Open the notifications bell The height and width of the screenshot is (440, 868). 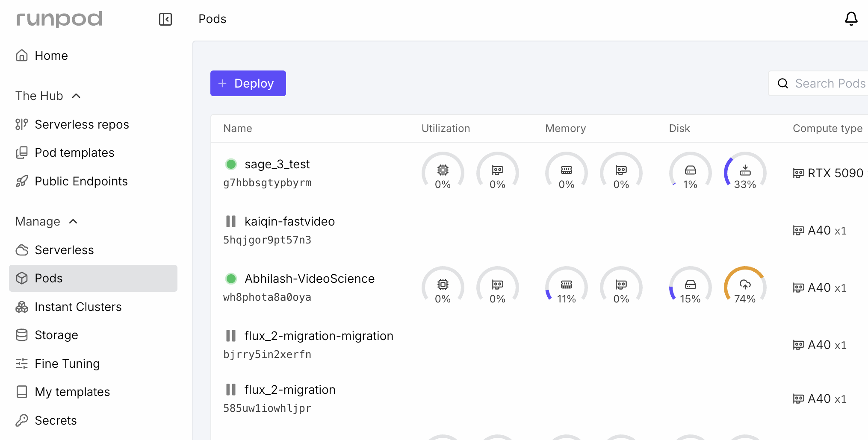pyautogui.click(x=851, y=19)
